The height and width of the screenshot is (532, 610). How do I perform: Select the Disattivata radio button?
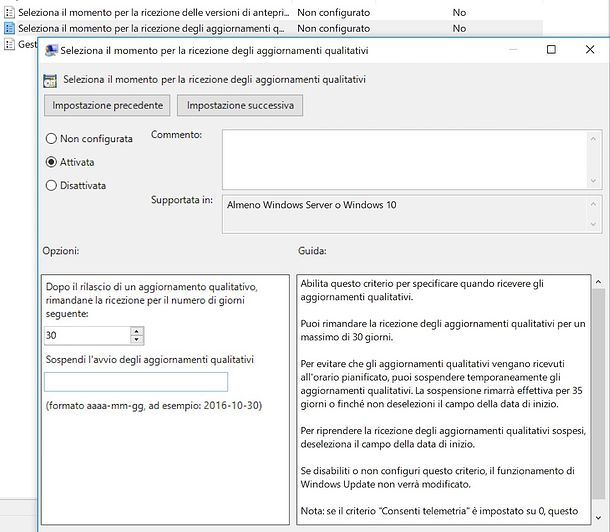click(x=51, y=185)
